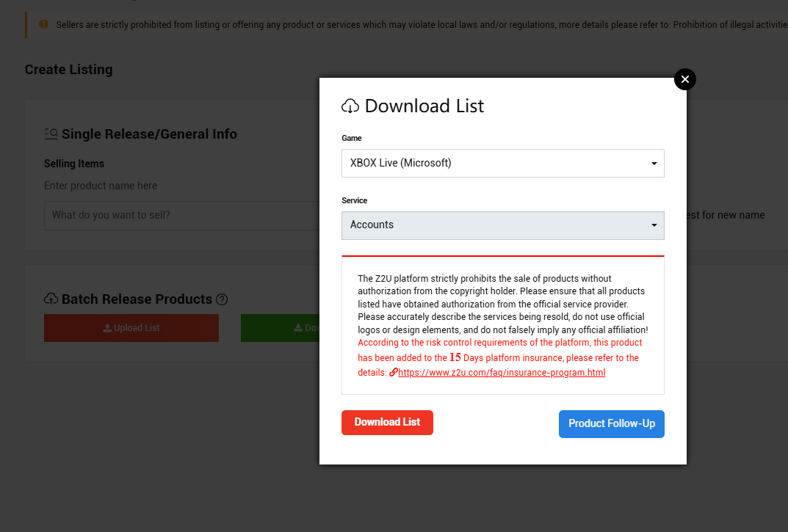Click Upload List button in background page
The width and height of the screenshot is (788, 532).
[131, 328]
